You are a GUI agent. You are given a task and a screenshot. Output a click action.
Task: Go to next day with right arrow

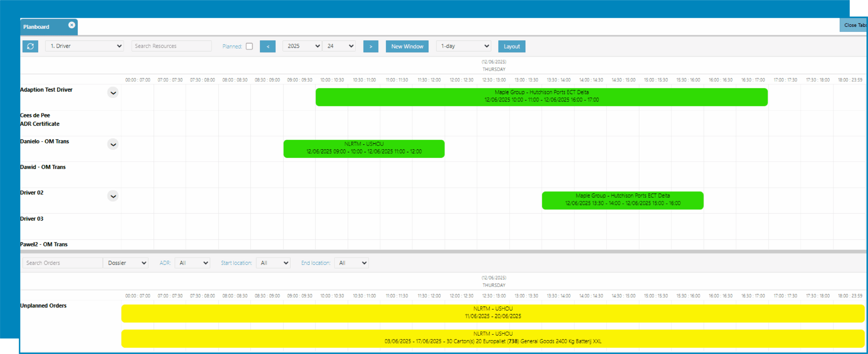click(371, 46)
